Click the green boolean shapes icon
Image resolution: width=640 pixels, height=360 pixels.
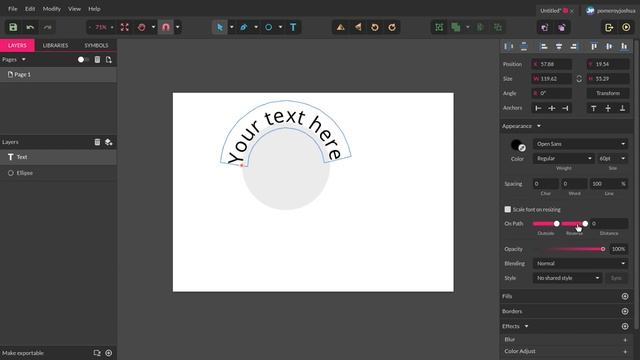pos(456,27)
